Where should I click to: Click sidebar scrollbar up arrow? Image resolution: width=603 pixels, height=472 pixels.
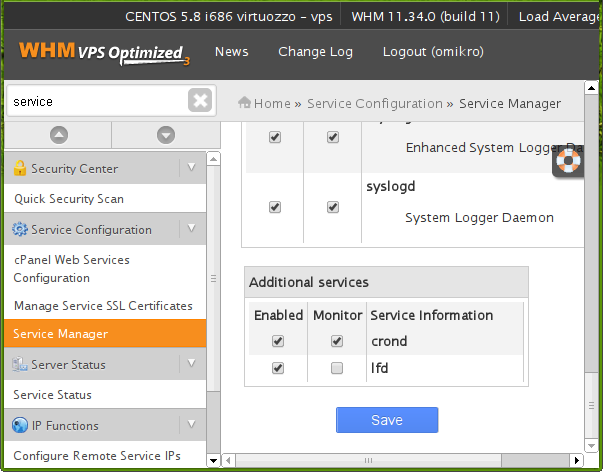pyautogui.click(x=213, y=159)
